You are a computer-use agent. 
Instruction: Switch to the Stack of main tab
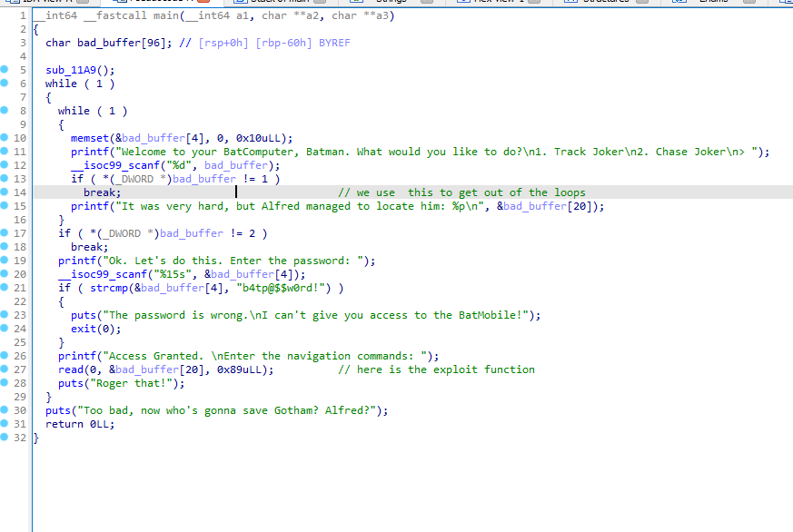[280, 2]
